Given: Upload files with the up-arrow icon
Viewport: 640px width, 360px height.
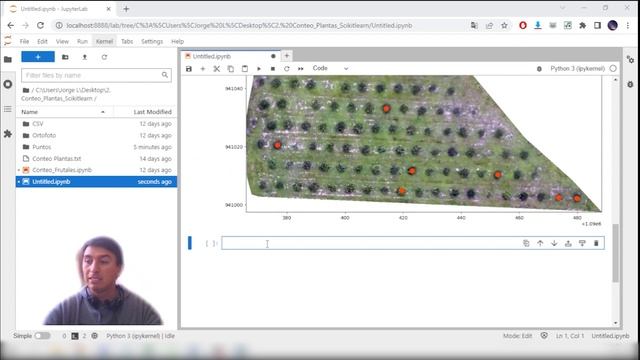Looking at the screenshot, I should coord(84,57).
